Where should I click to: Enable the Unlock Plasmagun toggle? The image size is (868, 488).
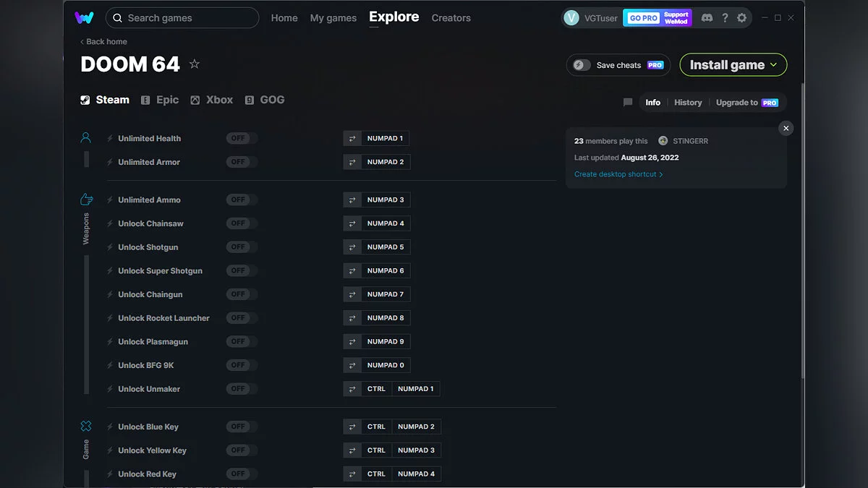242,341
